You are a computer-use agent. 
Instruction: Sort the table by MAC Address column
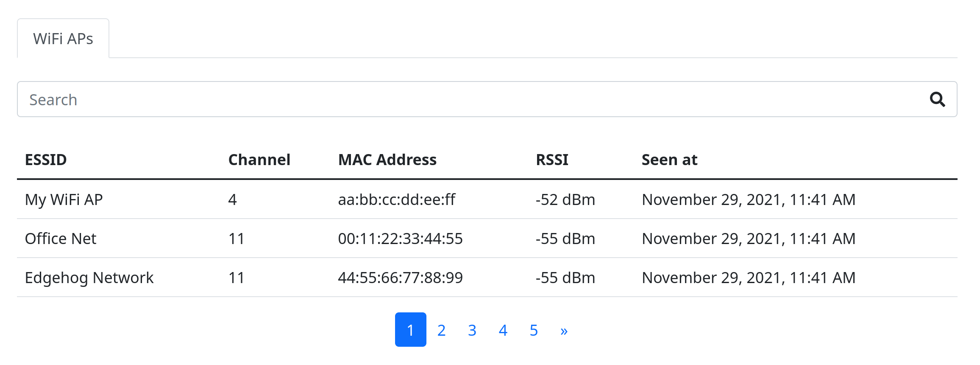pyautogui.click(x=387, y=160)
